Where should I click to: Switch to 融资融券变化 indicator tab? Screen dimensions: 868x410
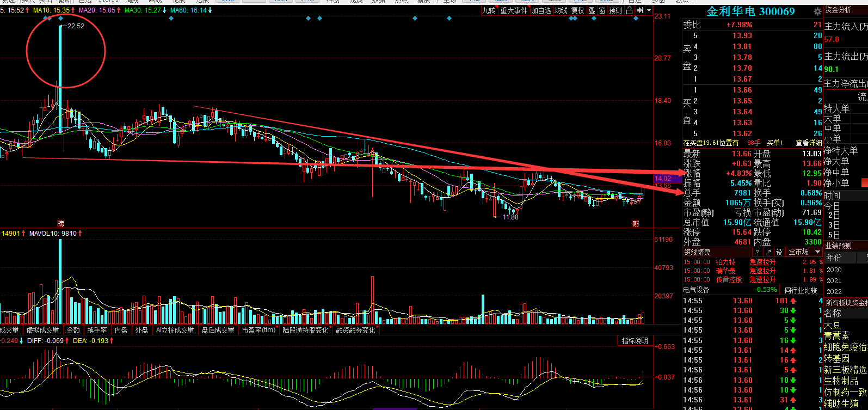tap(355, 330)
